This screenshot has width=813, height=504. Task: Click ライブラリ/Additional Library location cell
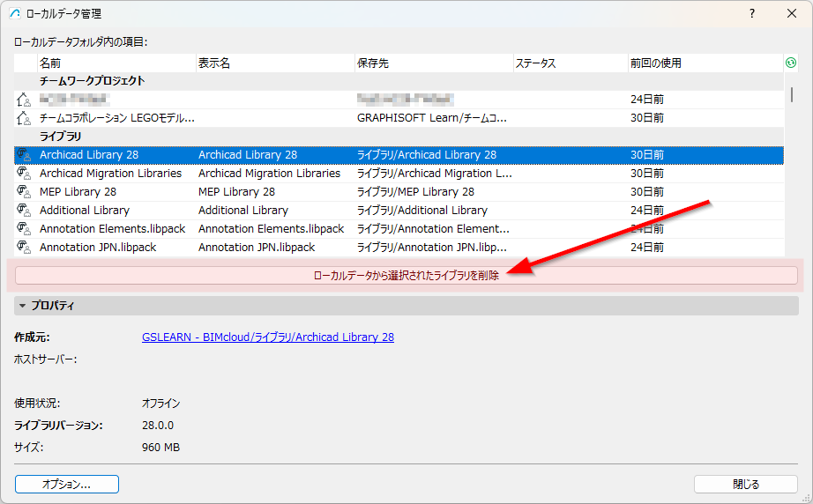(422, 210)
